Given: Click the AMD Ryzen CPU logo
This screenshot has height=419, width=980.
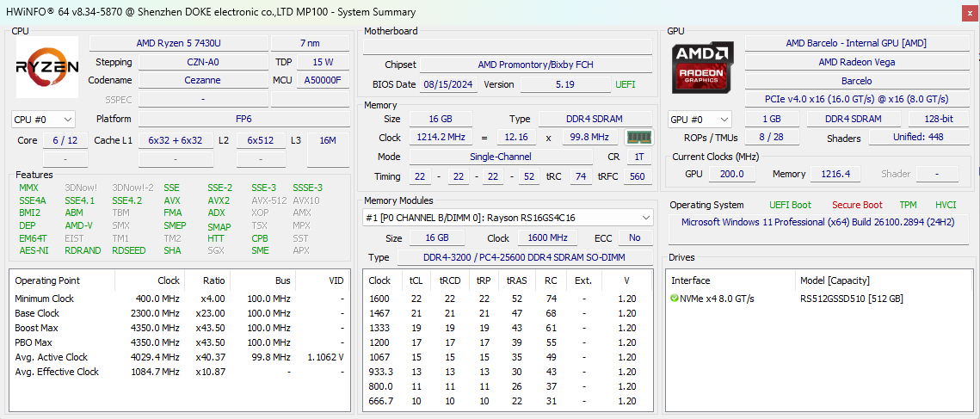Looking at the screenshot, I should [x=47, y=67].
